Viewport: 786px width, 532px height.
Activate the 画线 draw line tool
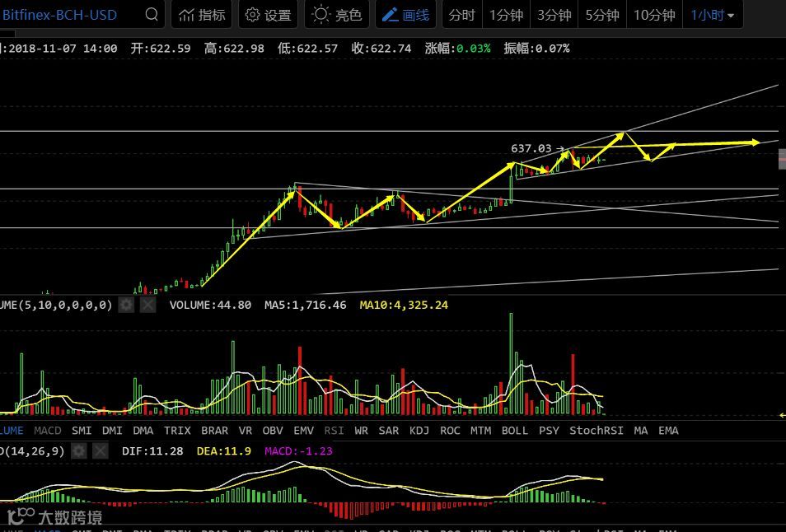coord(405,15)
